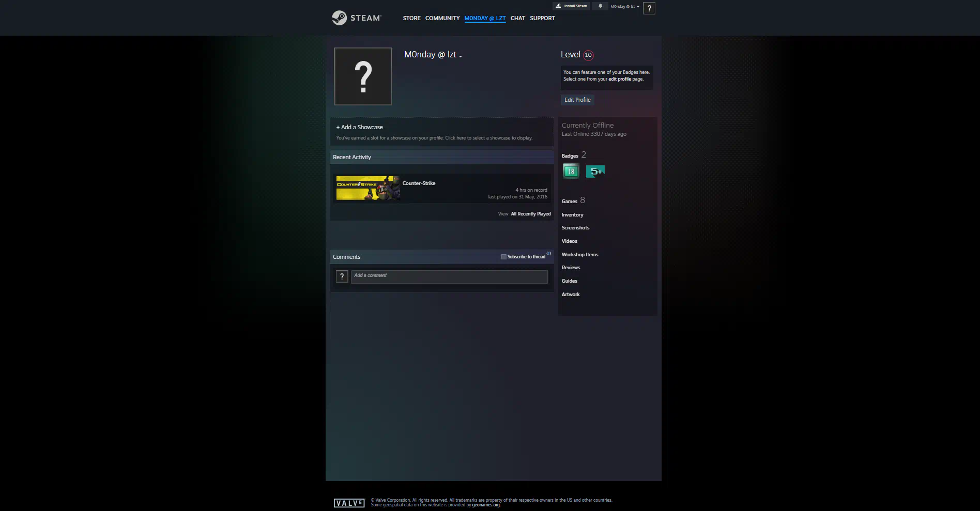Follow the geonames.org footer link
This screenshot has height=511, width=980.
[x=486, y=505]
